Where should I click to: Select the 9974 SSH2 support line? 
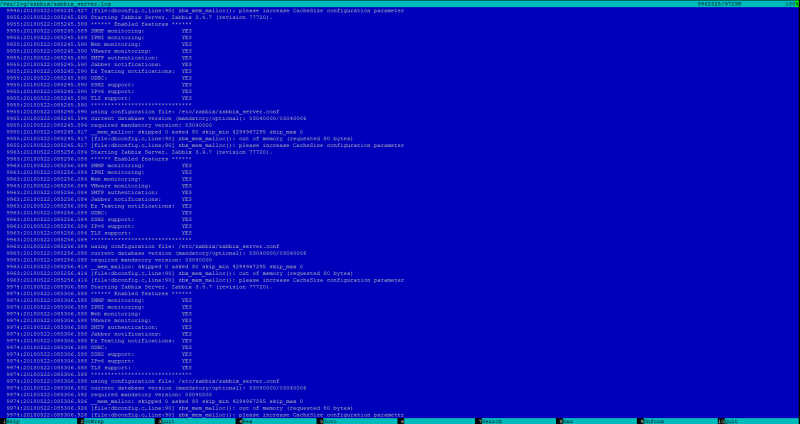(x=99, y=354)
